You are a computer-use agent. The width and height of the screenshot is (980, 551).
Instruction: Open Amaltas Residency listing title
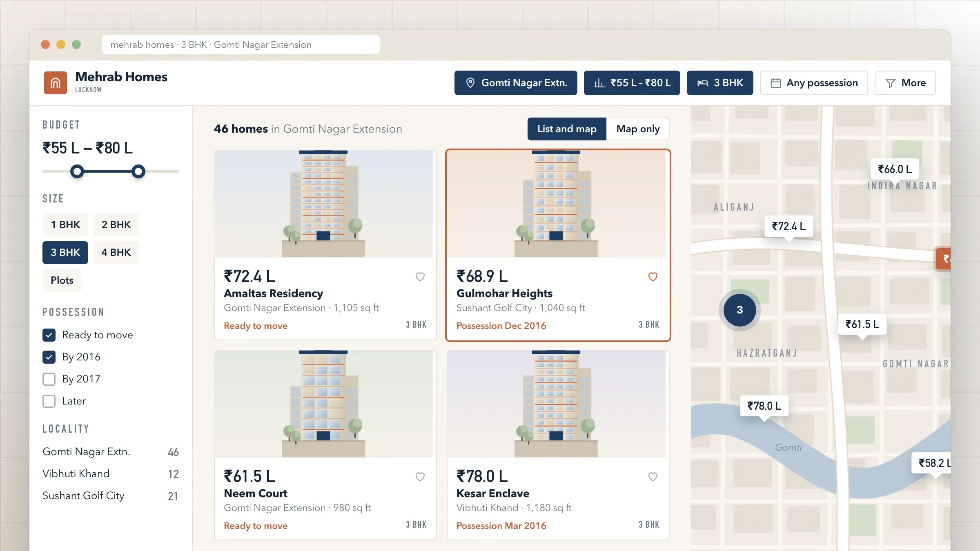pos(273,293)
